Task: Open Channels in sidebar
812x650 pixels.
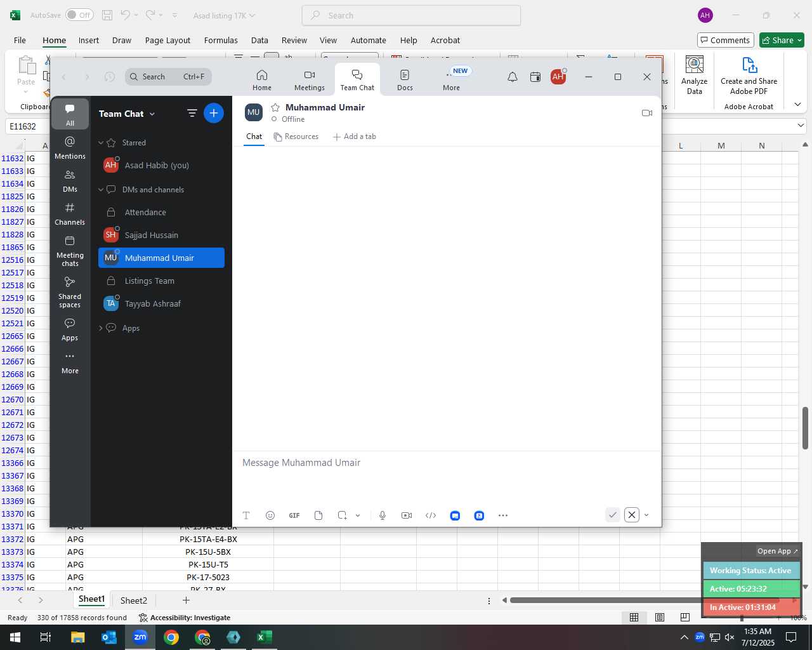Action: pos(70,214)
